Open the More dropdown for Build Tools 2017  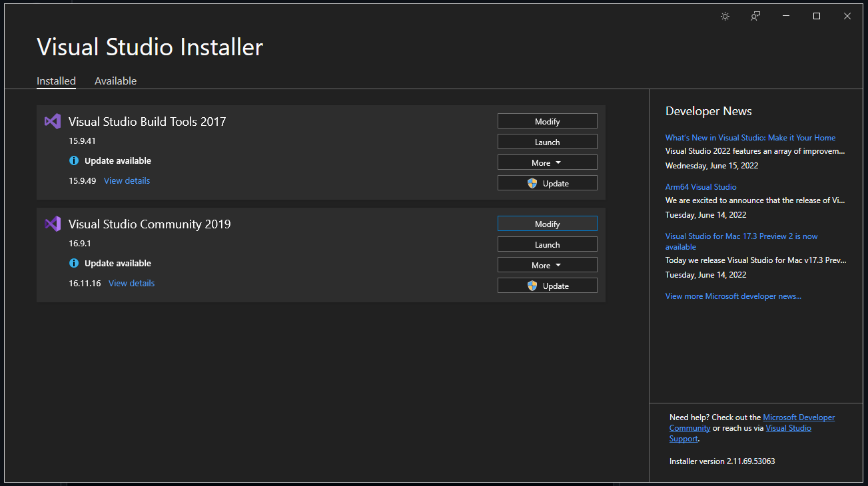[547, 162]
